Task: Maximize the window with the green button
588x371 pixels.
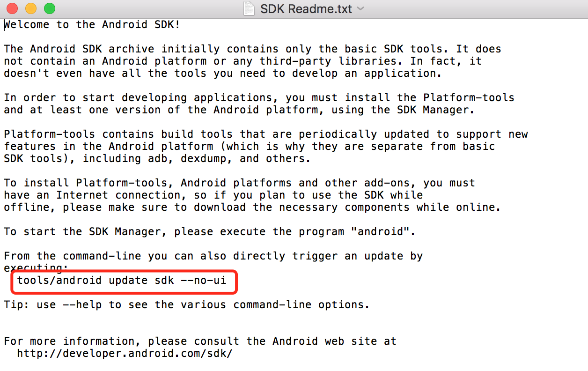Action: point(49,8)
